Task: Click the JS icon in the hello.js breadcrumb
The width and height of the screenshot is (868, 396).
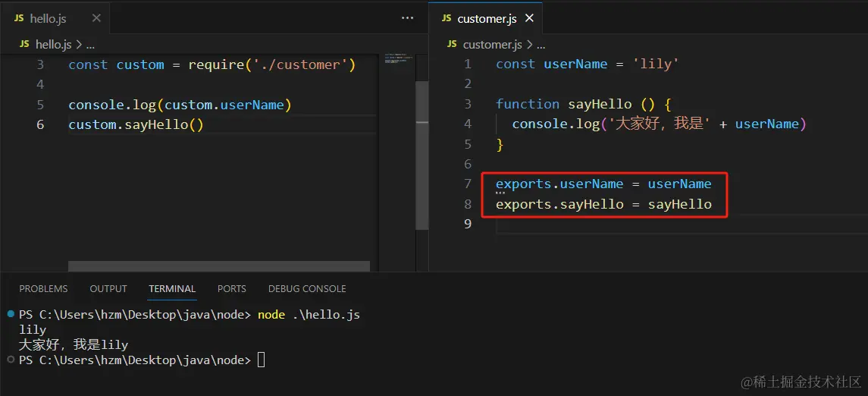Action: [x=24, y=44]
